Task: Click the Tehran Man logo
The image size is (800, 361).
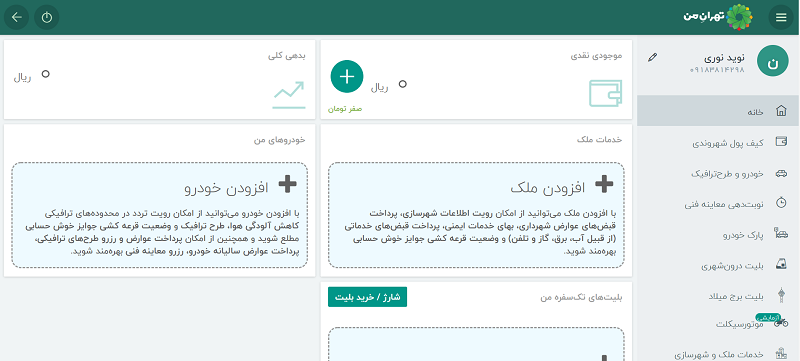Action: click(x=718, y=17)
